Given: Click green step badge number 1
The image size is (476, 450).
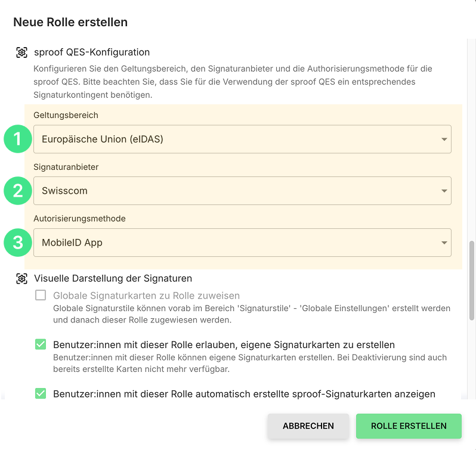Looking at the screenshot, I should pyautogui.click(x=18, y=139).
